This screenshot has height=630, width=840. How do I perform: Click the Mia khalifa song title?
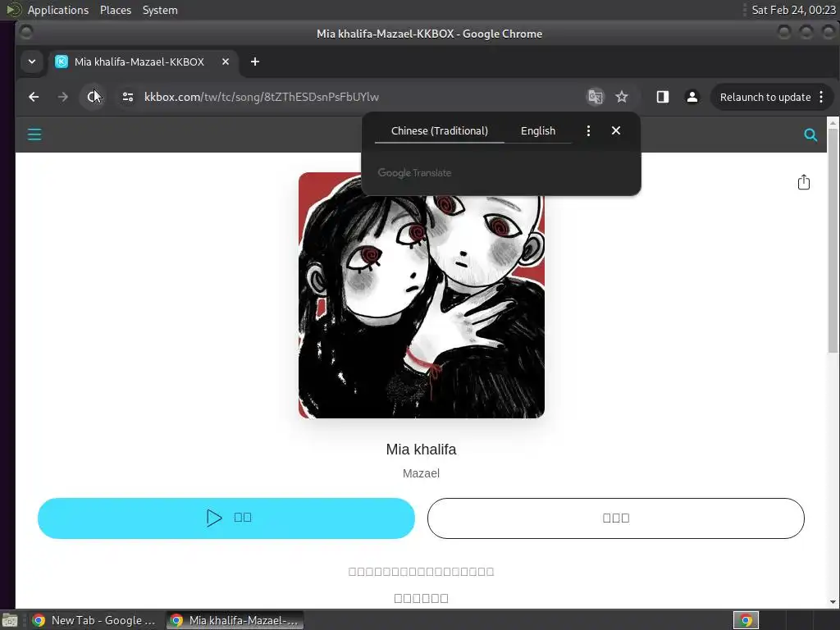421,449
